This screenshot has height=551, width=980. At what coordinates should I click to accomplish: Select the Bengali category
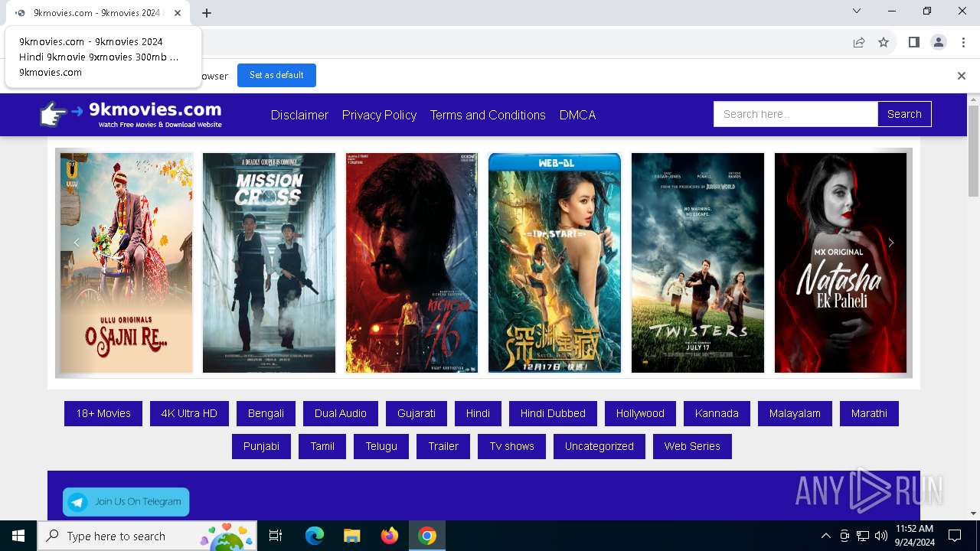(x=266, y=413)
